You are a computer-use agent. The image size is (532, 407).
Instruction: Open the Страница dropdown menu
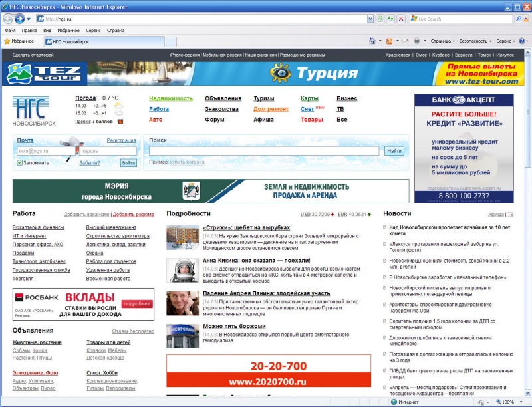point(442,41)
